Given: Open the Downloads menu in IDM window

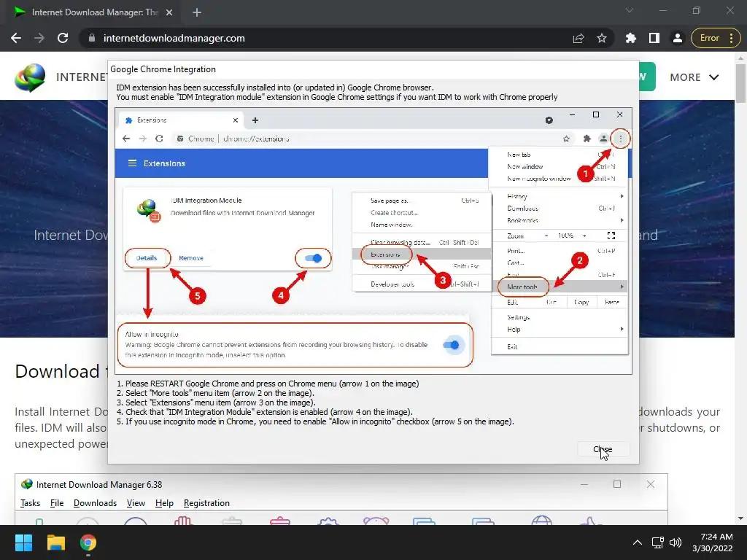Looking at the screenshot, I should click(x=96, y=503).
